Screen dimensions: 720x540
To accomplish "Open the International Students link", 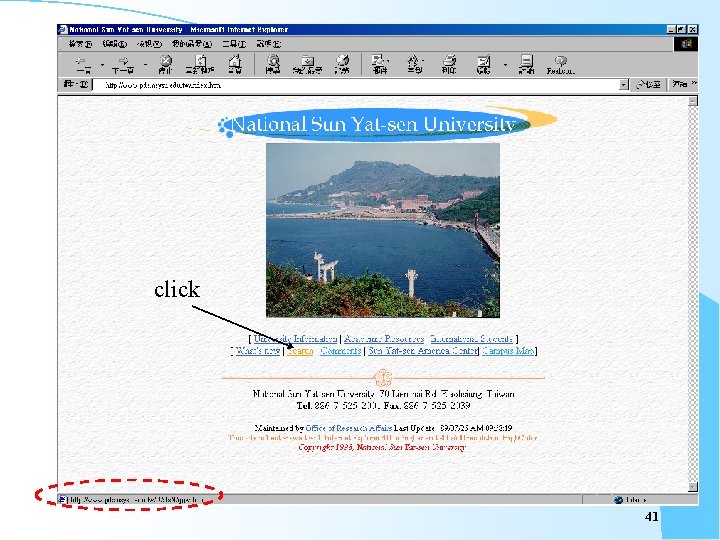I will click(472, 339).
